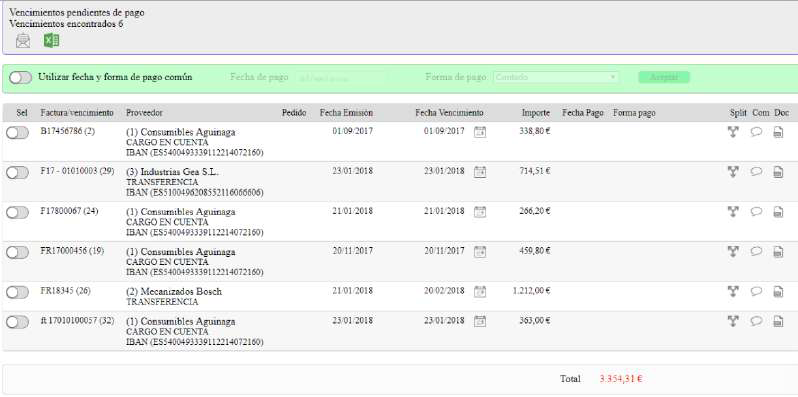Image resolution: width=798 pixels, height=397 pixels.
Task: Click the Fecha Pago column header
Action: click(x=583, y=112)
